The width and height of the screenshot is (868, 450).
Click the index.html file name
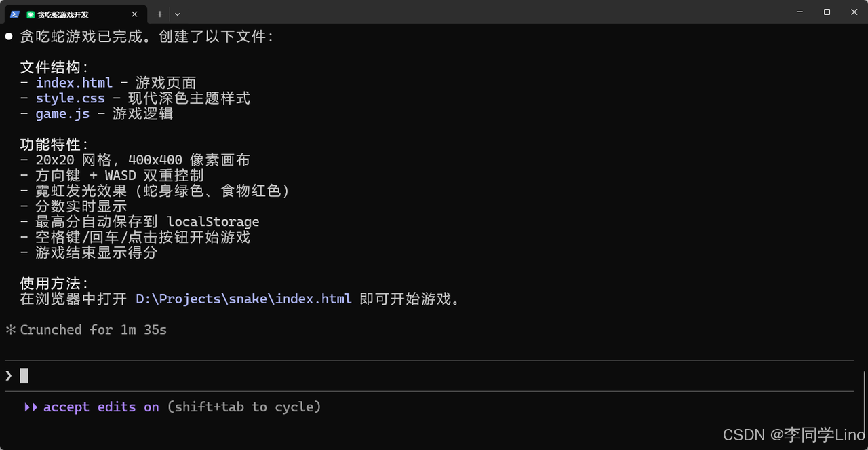tap(74, 82)
